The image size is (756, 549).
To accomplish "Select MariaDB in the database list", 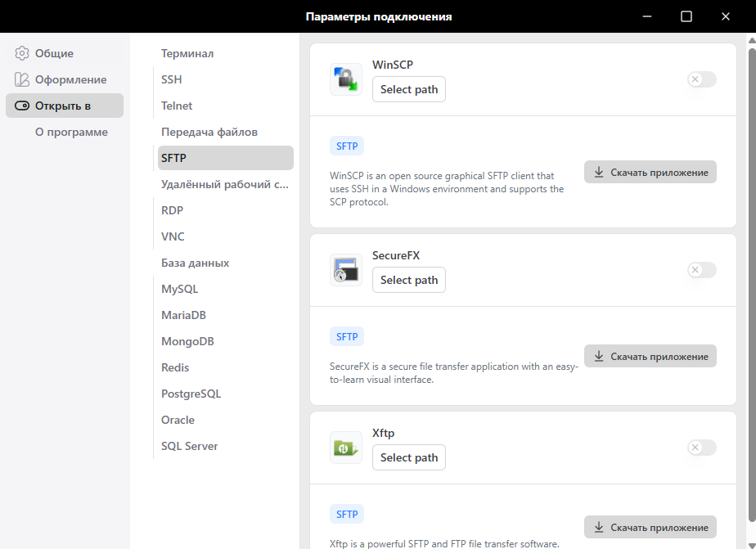I will click(x=225, y=315).
